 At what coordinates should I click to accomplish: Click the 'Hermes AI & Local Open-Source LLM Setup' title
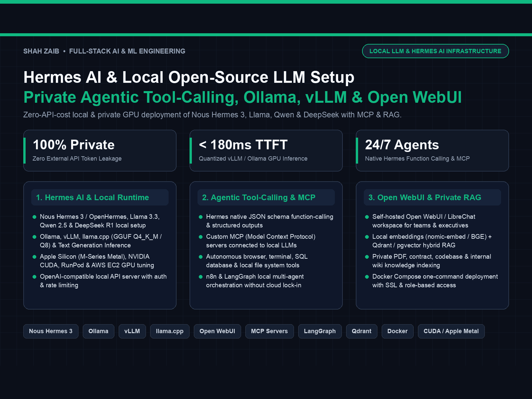point(189,77)
